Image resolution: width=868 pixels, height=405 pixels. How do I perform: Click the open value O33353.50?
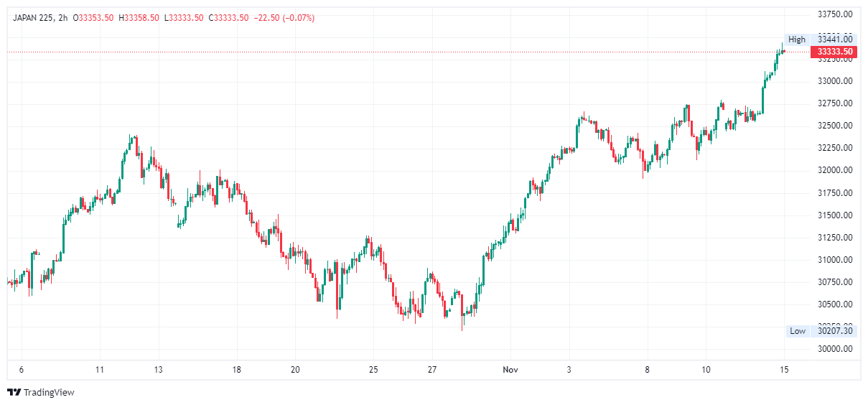click(x=93, y=17)
